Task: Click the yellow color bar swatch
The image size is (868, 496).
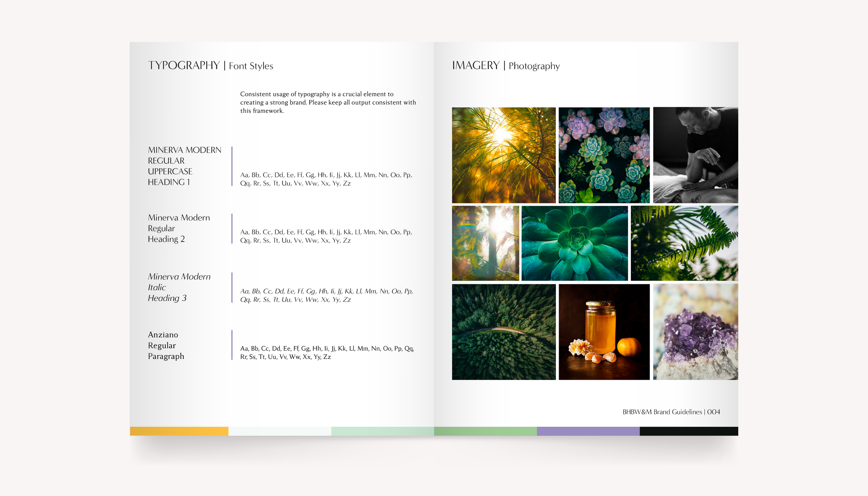Action: click(179, 431)
